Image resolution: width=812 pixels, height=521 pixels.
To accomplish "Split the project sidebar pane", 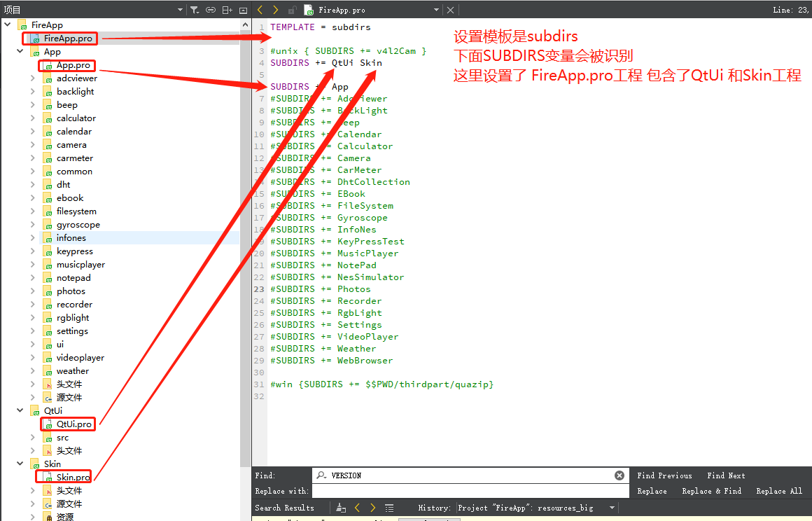I will [x=227, y=10].
